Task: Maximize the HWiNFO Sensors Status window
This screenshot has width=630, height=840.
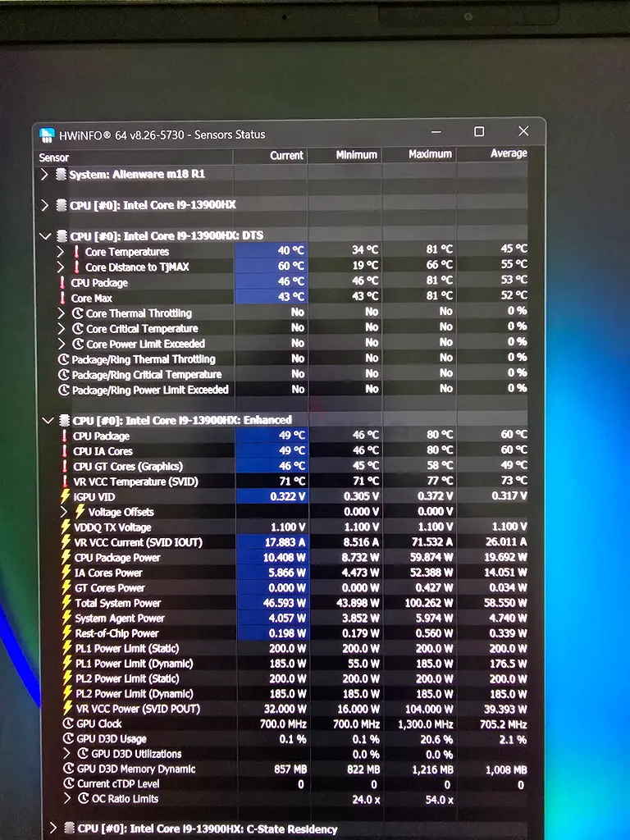Action: pyautogui.click(x=479, y=131)
